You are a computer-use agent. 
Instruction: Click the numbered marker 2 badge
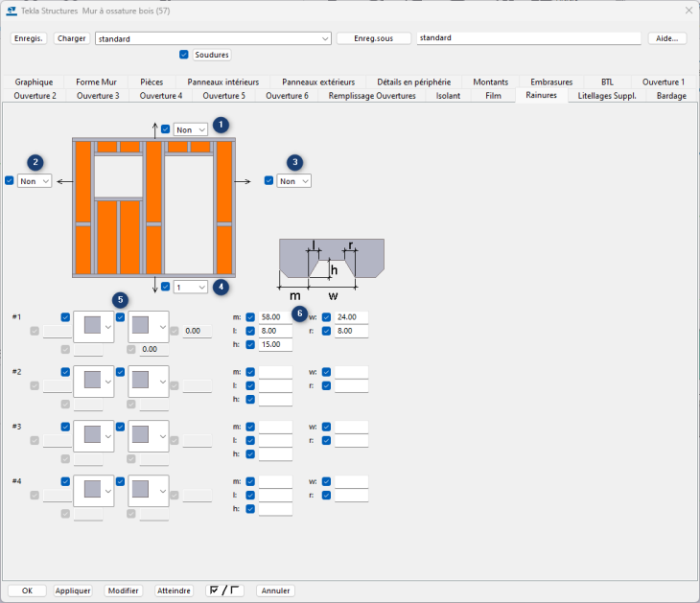tap(35, 162)
